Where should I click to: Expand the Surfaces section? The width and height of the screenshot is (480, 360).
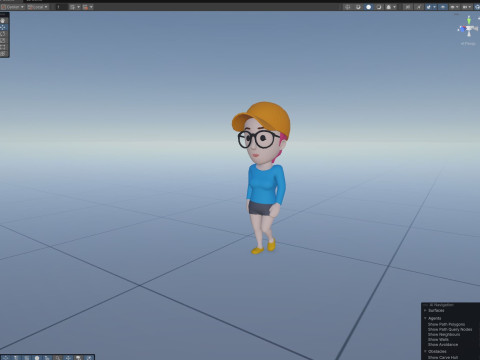pos(425,311)
